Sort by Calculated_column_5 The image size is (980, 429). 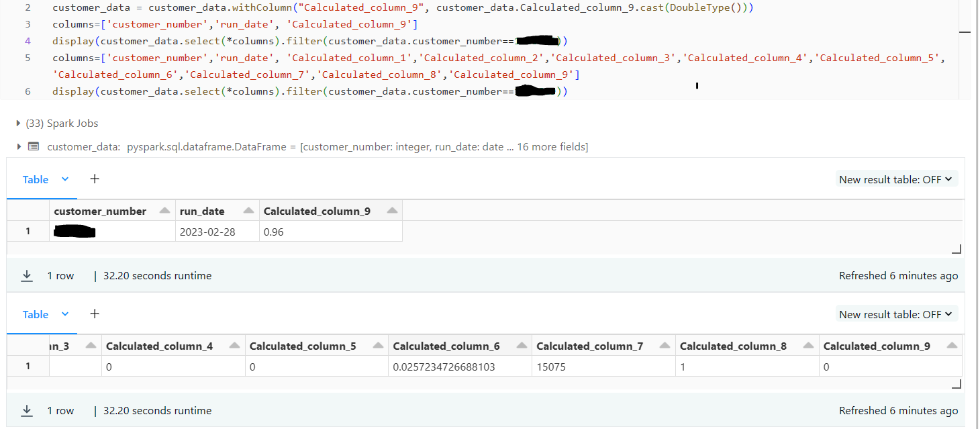[378, 346]
